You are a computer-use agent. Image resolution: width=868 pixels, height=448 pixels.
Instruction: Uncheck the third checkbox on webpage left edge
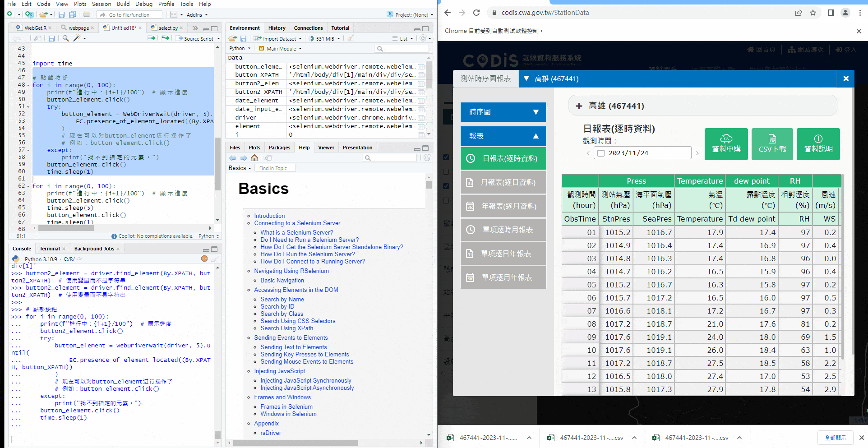point(446,186)
